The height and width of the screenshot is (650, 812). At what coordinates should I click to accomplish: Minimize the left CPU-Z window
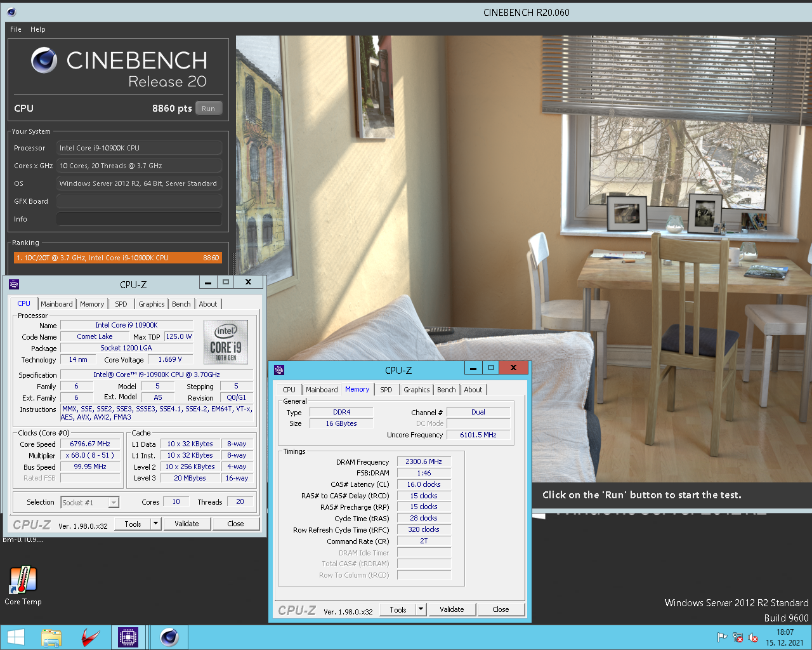(207, 282)
